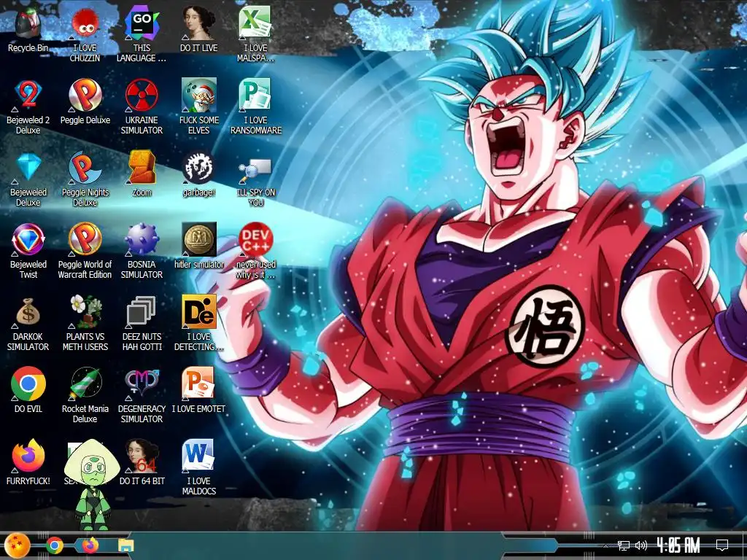Open the Excel icon labeled 'I LOVE MALSPA...'
This screenshot has width=747, height=560.
pyautogui.click(x=255, y=23)
